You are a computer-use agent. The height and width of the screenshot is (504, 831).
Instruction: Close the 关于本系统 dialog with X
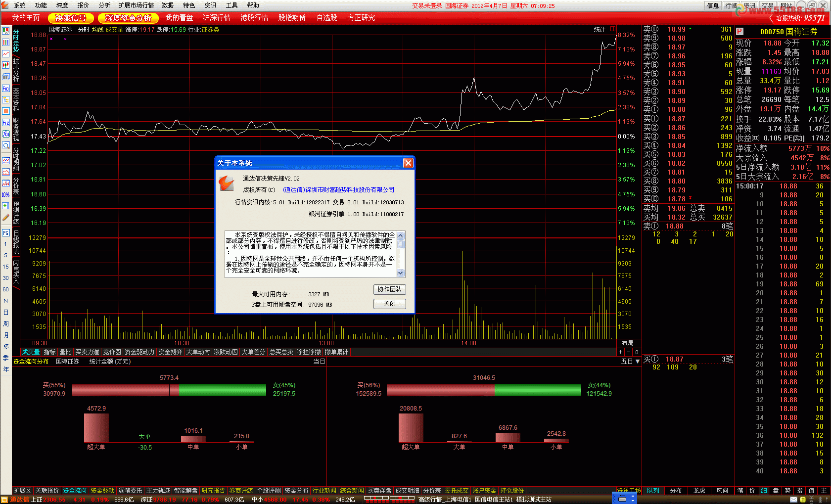(x=408, y=163)
